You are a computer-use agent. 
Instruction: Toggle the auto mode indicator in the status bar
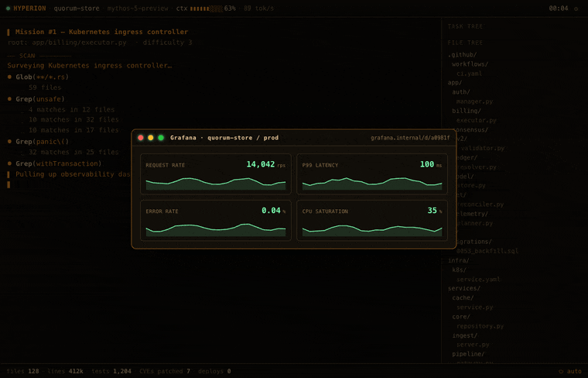[x=574, y=371]
